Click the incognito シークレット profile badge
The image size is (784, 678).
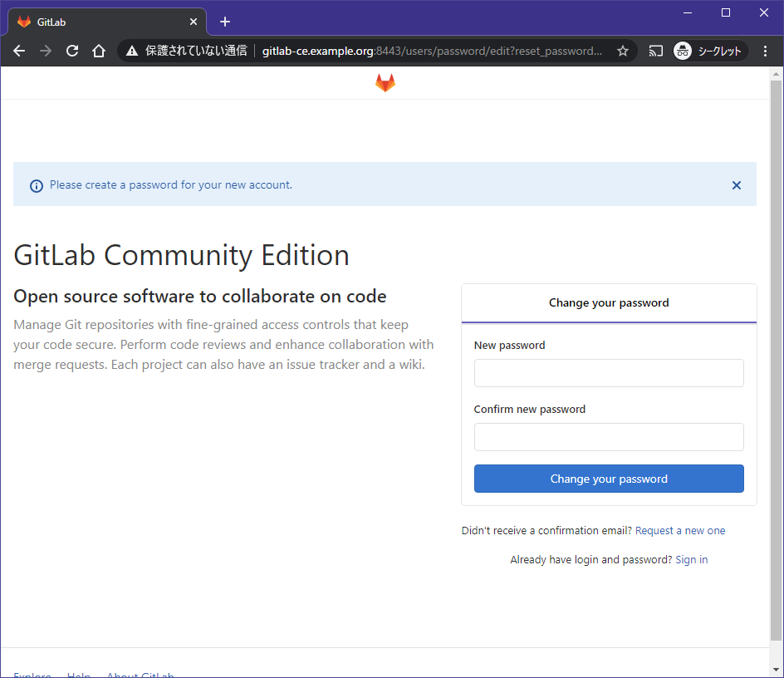[x=710, y=51]
